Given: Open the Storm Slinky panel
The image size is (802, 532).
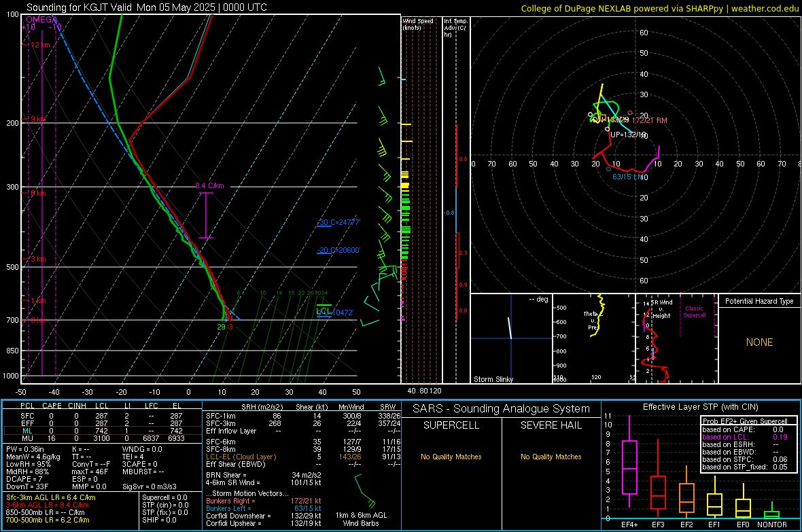Looking at the screenshot, I should pos(511,338).
